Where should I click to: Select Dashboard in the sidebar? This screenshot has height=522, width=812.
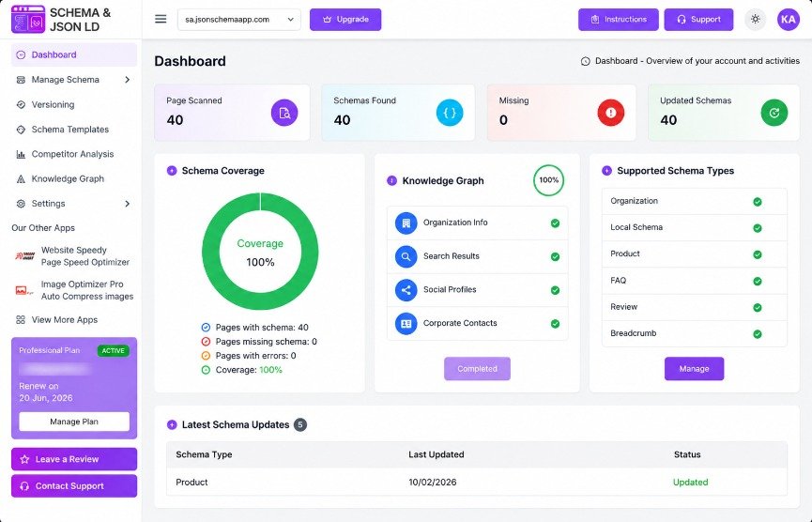74,54
